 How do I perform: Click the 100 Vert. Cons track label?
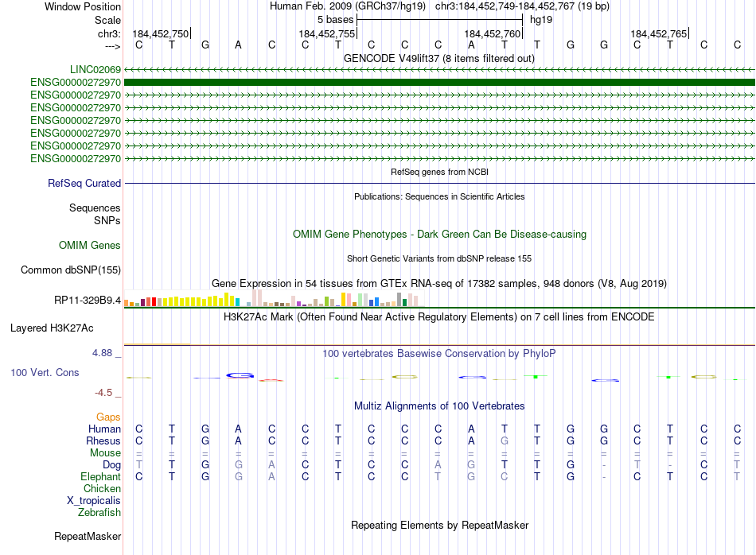coord(45,372)
